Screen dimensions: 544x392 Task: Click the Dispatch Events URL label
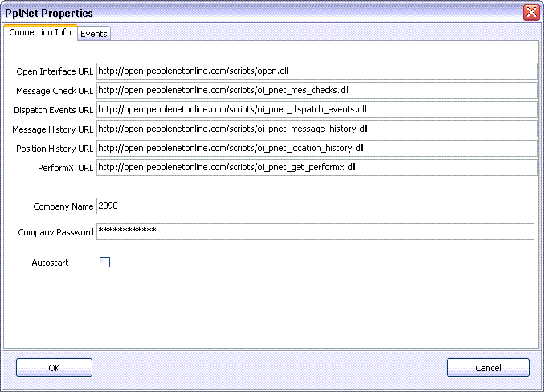click(x=53, y=110)
